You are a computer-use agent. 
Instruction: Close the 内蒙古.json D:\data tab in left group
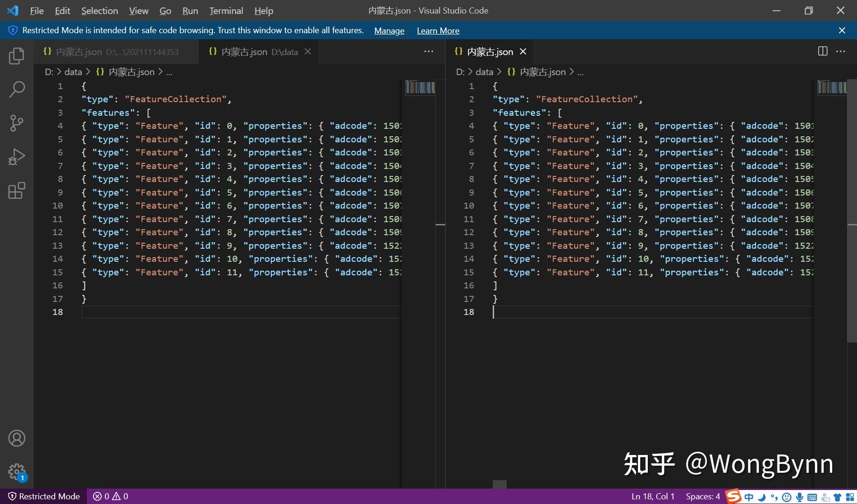[x=308, y=52]
